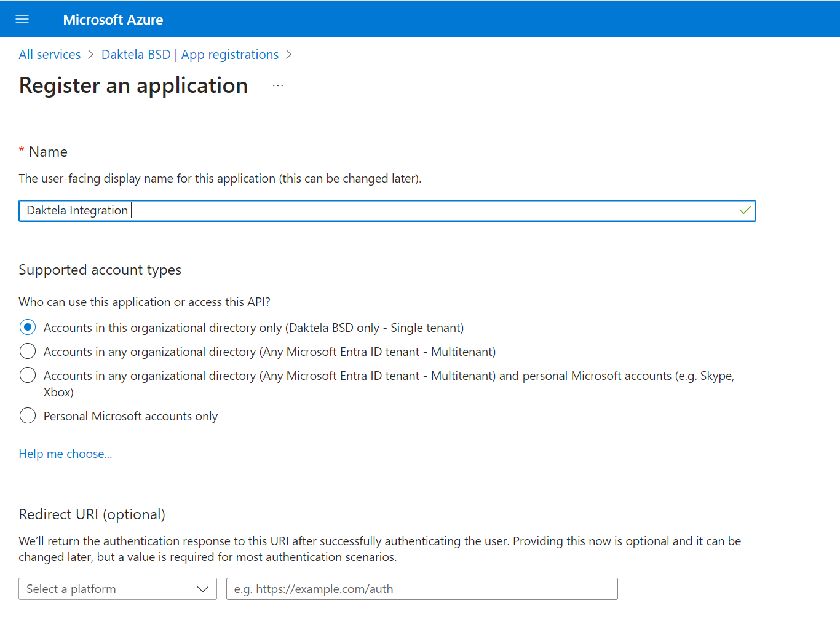This screenshot has height=641, width=840.
Task: Click the Redirect URI example field
Action: point(422,589)
